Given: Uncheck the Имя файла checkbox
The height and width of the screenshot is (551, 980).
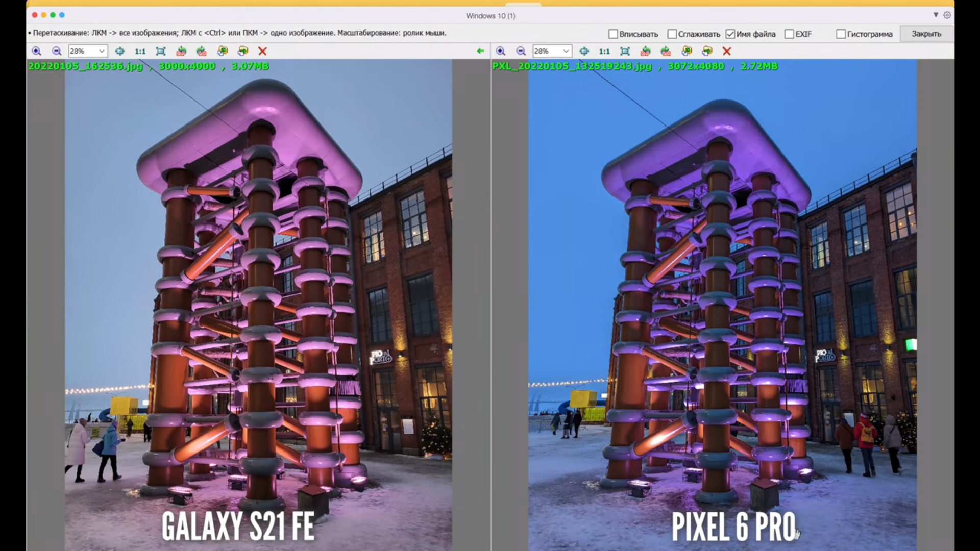Looking at the screenshot, I should click(730, 34).
